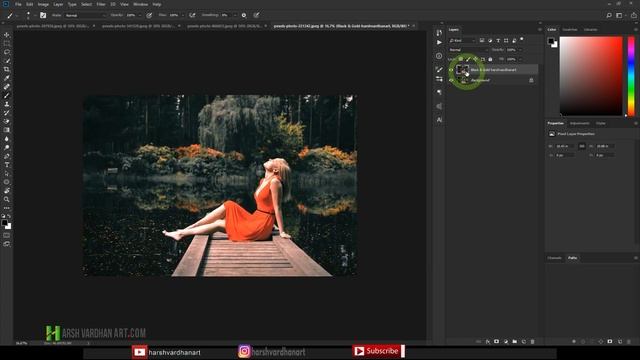Select the Hand tool
The height and width of the screenshot is (360, 640).
pos(7,191)
